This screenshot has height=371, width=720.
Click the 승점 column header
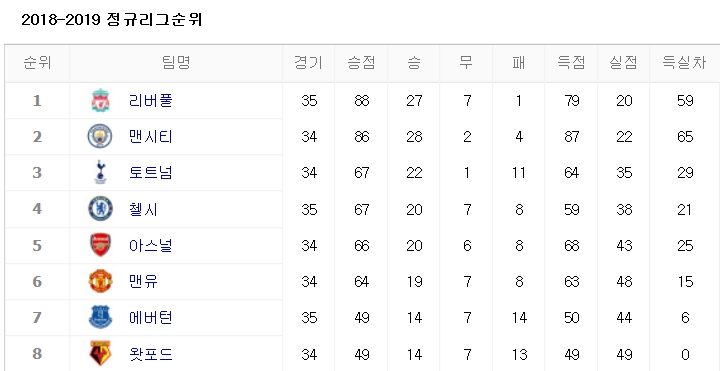361,63
